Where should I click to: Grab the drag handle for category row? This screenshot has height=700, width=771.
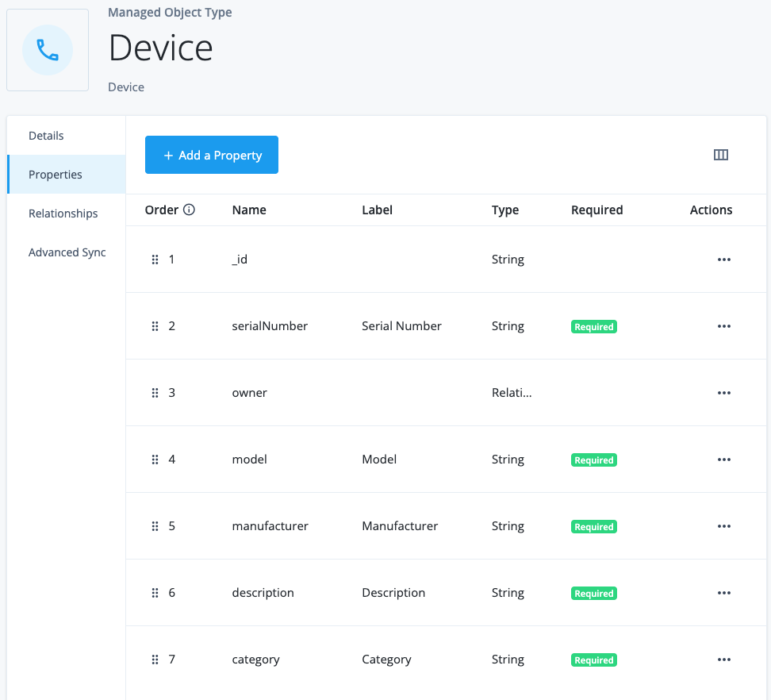coord(155,660)
